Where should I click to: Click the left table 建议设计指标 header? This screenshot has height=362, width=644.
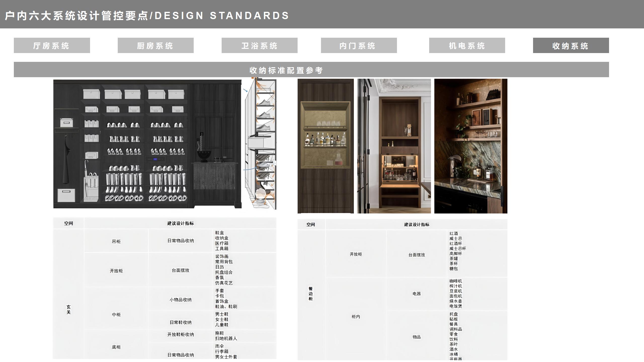click(x=180, y=223)
